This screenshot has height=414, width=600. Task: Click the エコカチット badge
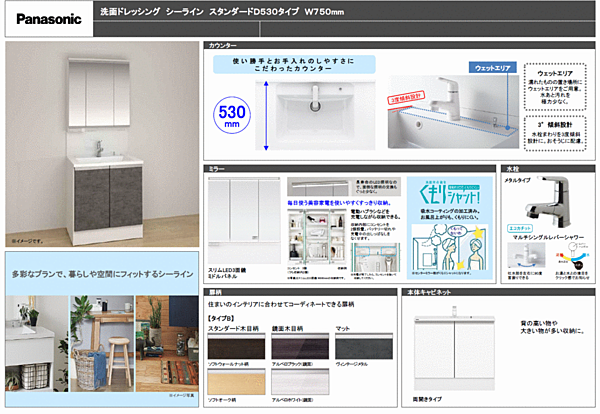click(x=520, y=228)
